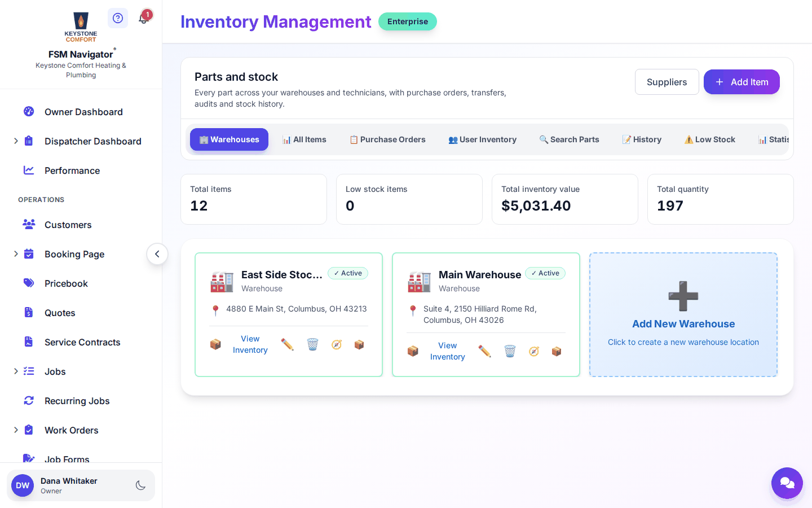Viewport: 812px width, 508px height.
Task: Open the Customers people icon
Action: coord(29,224)
